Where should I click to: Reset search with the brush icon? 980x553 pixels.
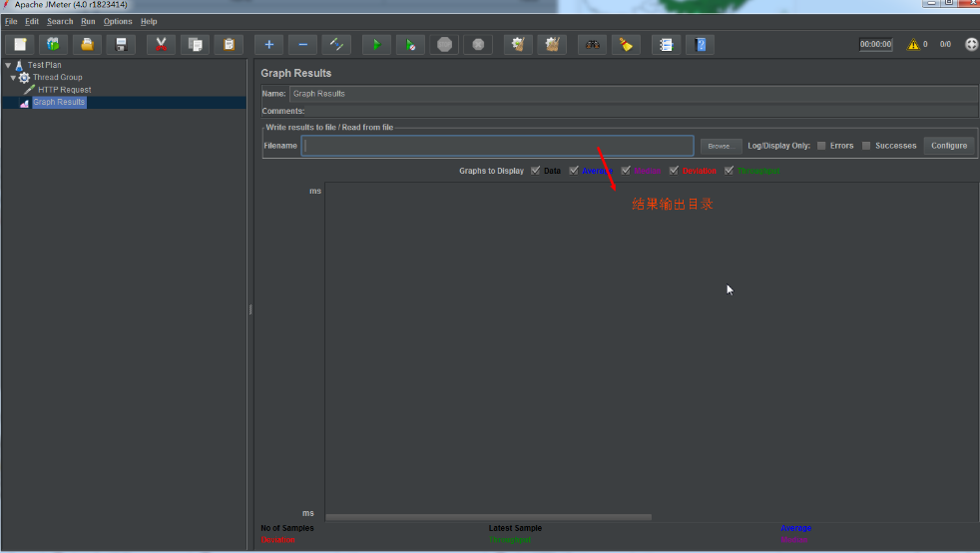click(627, 44)
